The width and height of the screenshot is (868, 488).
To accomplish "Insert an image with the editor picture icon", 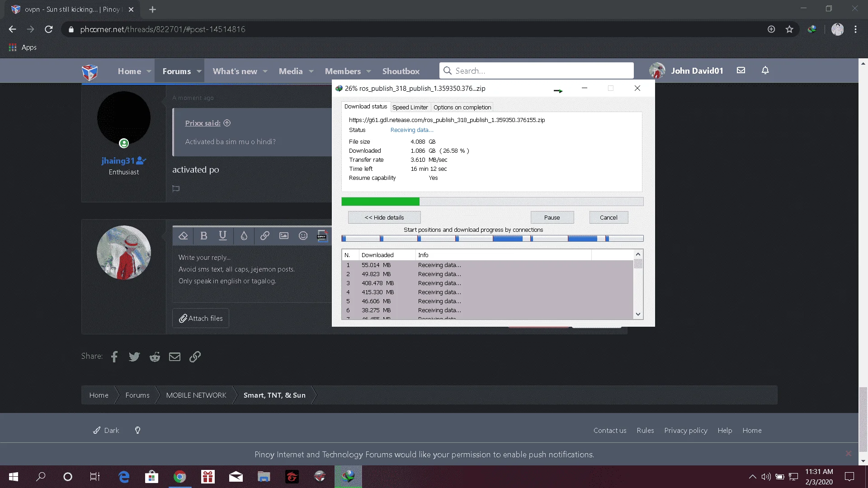I will click(284, 235).
